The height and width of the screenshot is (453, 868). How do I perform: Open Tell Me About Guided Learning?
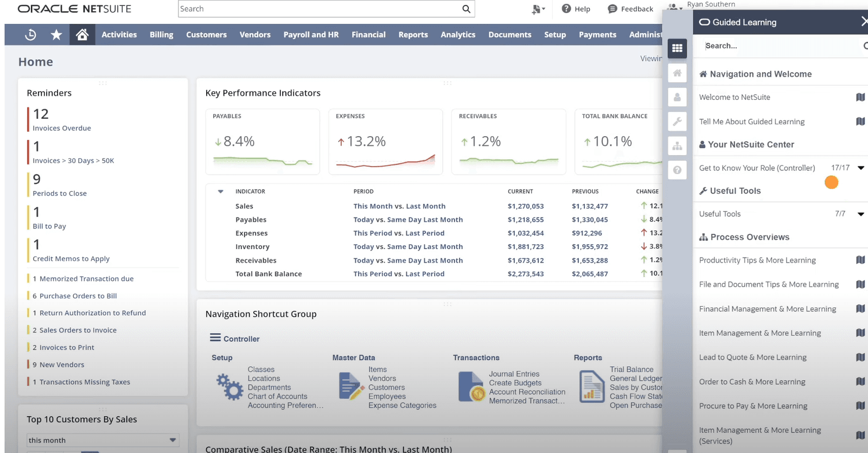[752, 122]
